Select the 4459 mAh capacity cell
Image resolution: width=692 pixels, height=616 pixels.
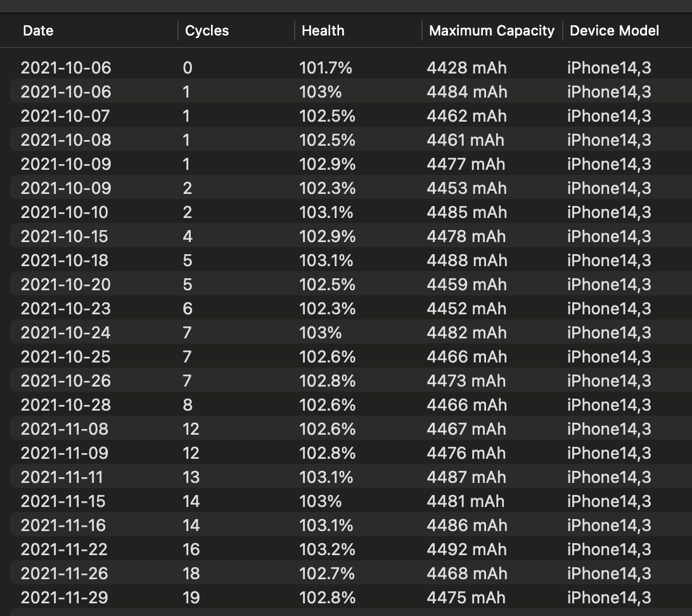point(466,284)
